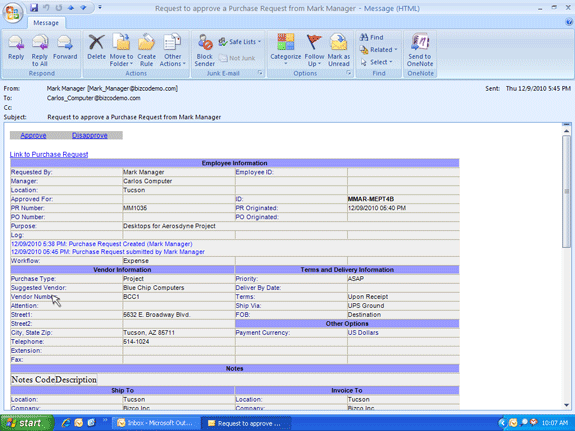The width and height of the screenshot is (575, 431).
Task: Switch to Inbox - Microsoft Outlook taskbar button
Action: click(157, 423)
